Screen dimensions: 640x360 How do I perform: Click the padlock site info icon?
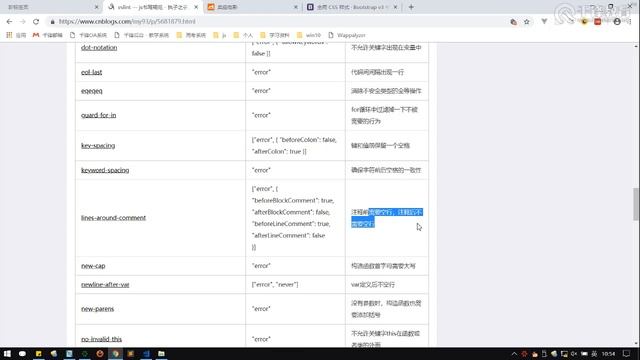point(52,22)
